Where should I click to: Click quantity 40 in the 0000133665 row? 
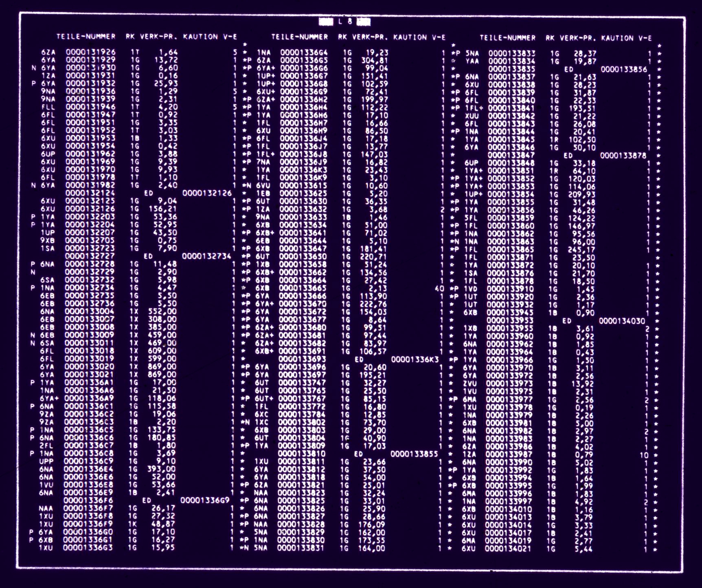point(439,288)
